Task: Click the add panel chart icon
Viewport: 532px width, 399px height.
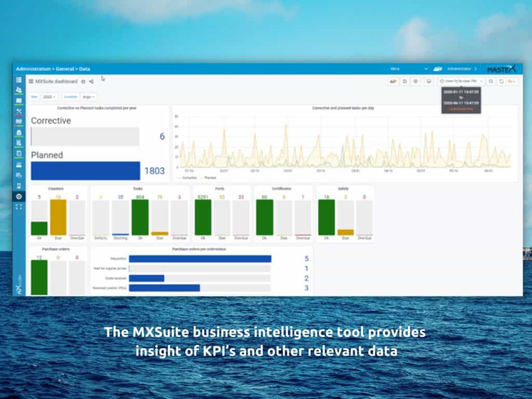Action: (x=393, y=82)
